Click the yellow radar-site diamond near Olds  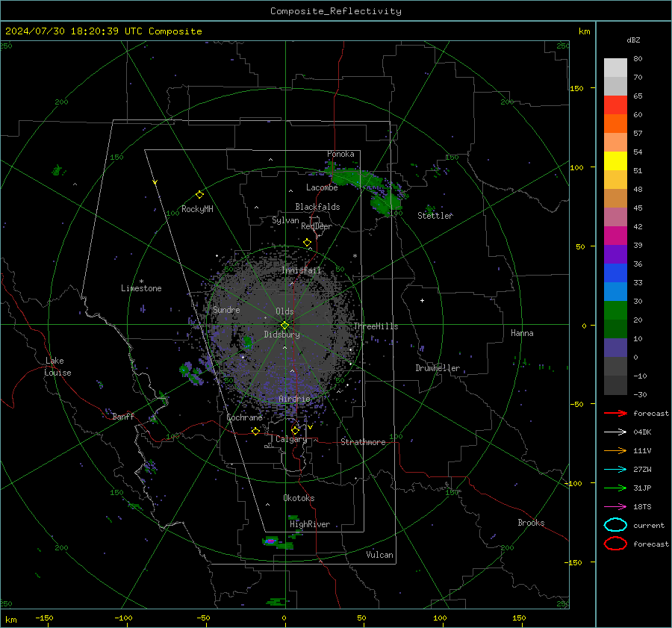click(284, 326)
